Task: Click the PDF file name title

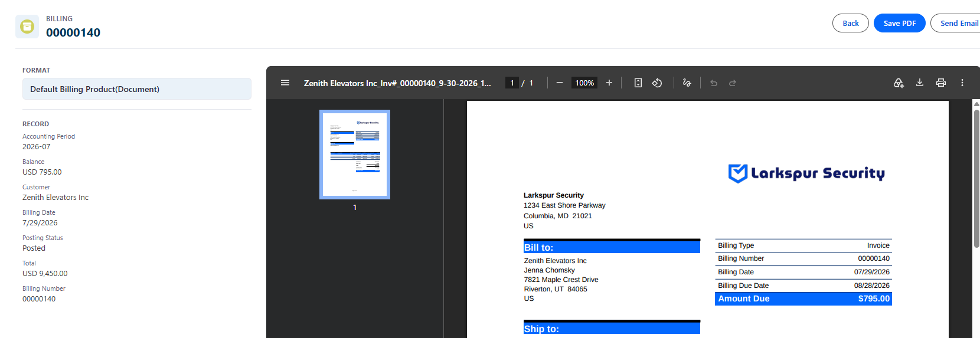Action: pos(397,83)
